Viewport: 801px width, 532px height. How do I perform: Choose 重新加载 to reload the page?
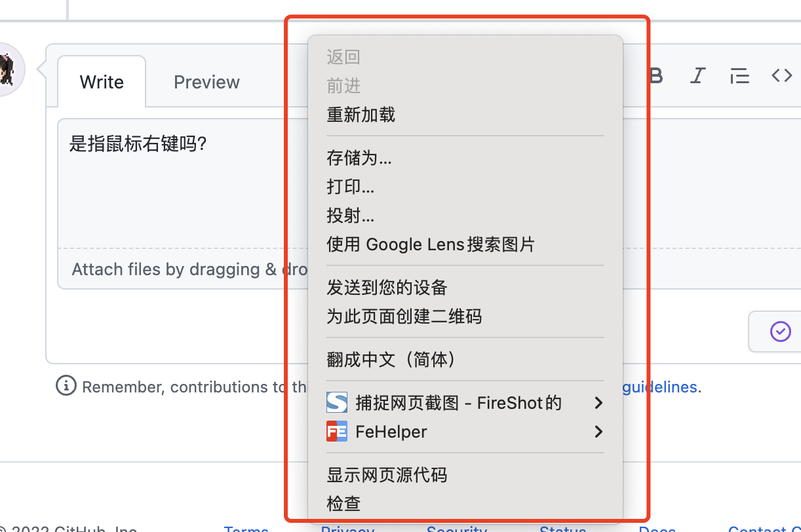coord(361,115)
